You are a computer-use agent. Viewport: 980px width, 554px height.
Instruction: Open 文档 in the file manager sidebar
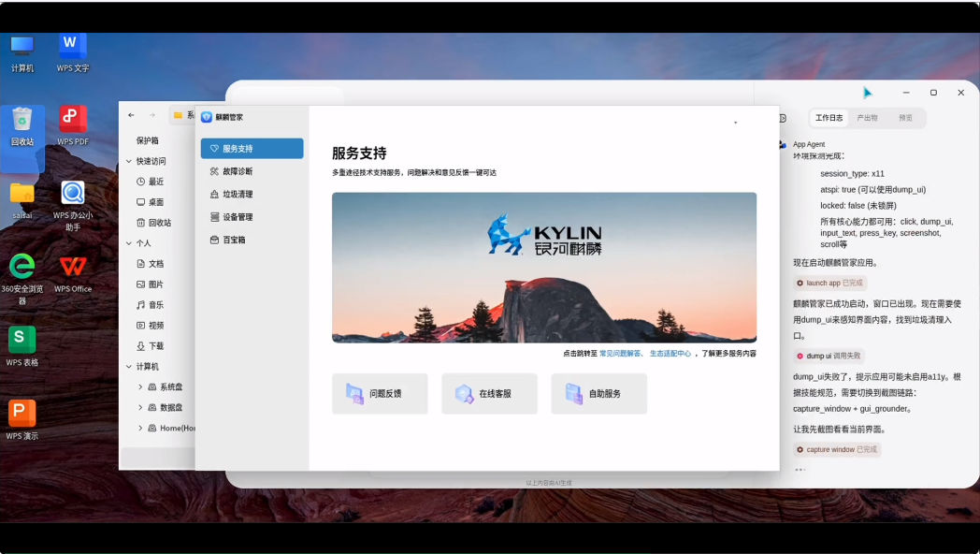150,264
